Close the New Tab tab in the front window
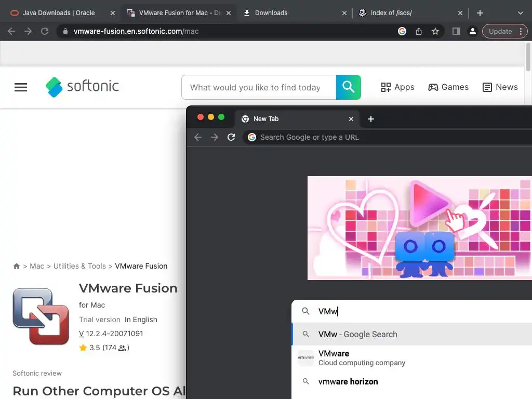This screenshot has width=532, height=399. click(x=351, y=119)
